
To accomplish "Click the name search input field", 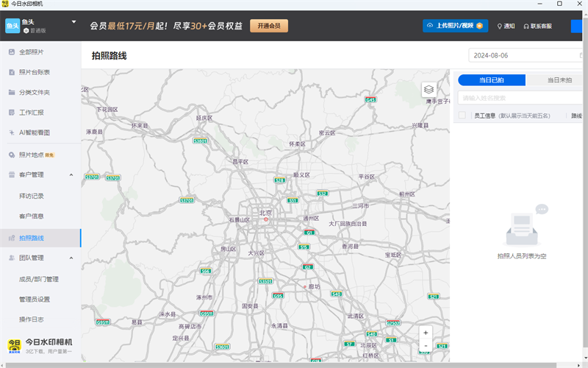I will [x=514, y=97].
